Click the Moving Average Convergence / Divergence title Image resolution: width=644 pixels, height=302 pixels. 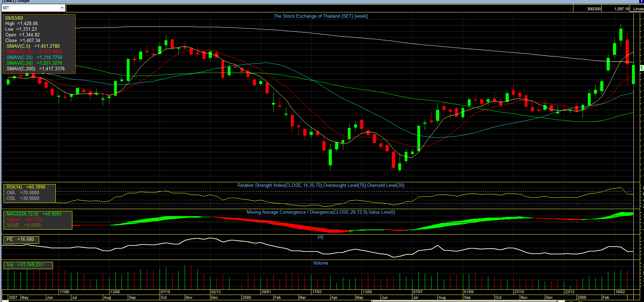pos(321,212)
